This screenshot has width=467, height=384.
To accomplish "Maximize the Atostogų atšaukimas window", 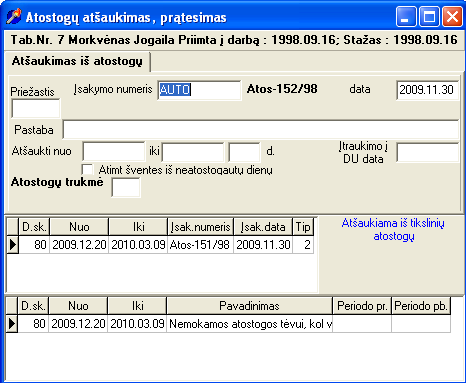I will [429, 16].
